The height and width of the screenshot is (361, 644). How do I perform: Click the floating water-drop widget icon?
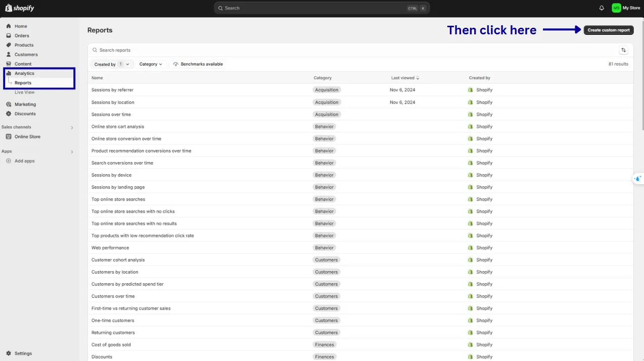pyautogui.click(x=637, y=178)
